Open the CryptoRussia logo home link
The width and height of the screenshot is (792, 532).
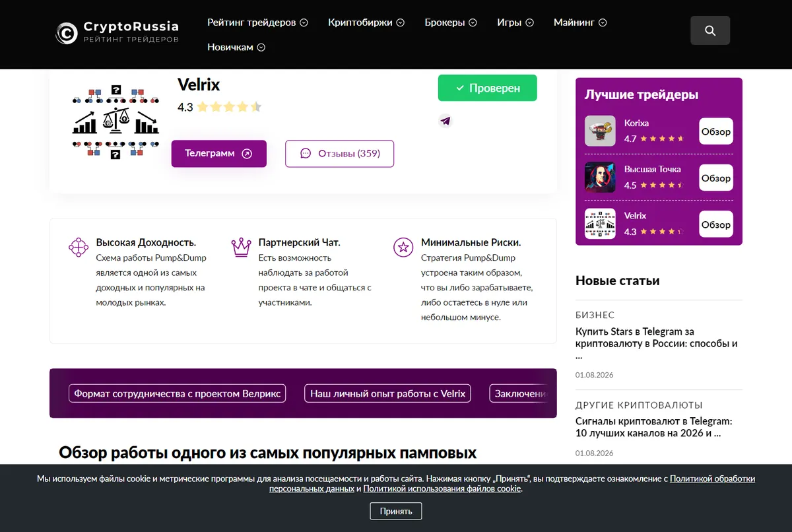point(117,32)
